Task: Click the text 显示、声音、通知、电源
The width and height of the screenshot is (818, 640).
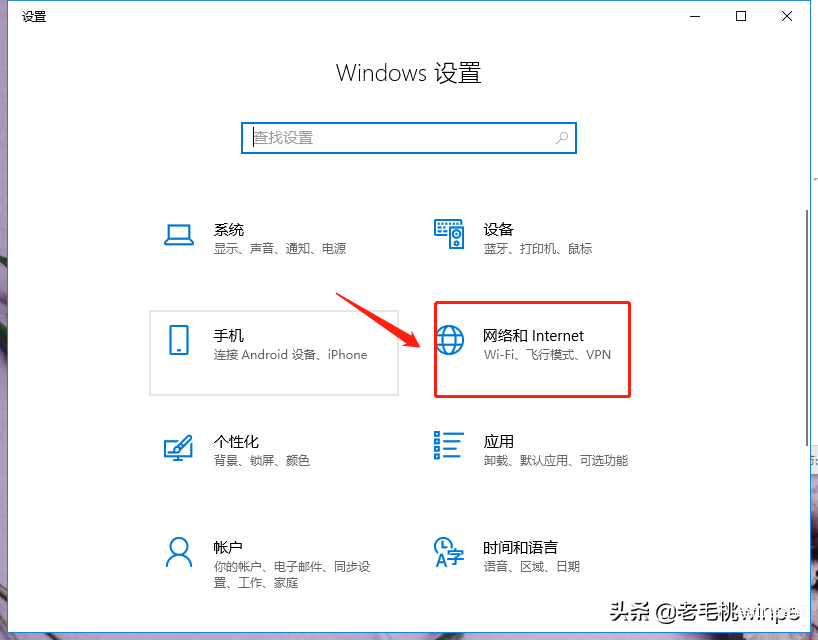Action: 280,249
